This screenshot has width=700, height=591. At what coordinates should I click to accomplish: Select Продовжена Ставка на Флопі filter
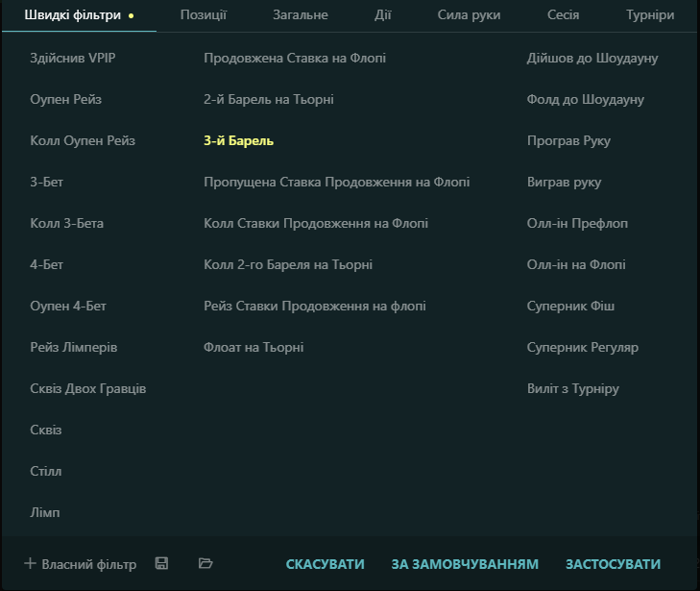[295, 58]
